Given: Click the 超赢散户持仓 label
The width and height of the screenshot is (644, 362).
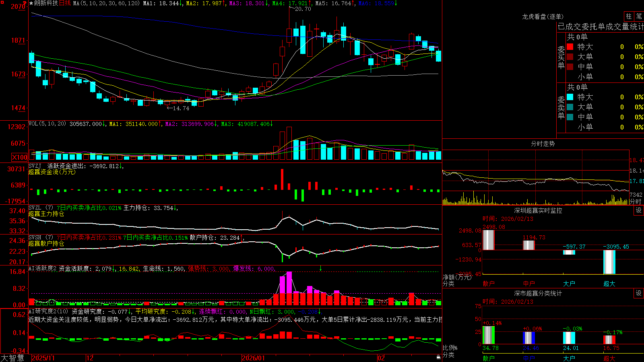Looking at the screenshot, I should 46,243.
